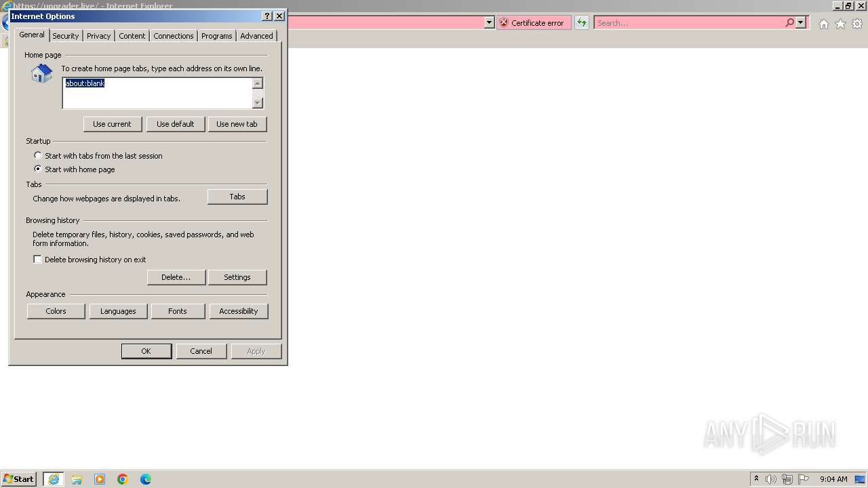
Task: Click the Certificate error shield icon
Action: pos(503,22)
